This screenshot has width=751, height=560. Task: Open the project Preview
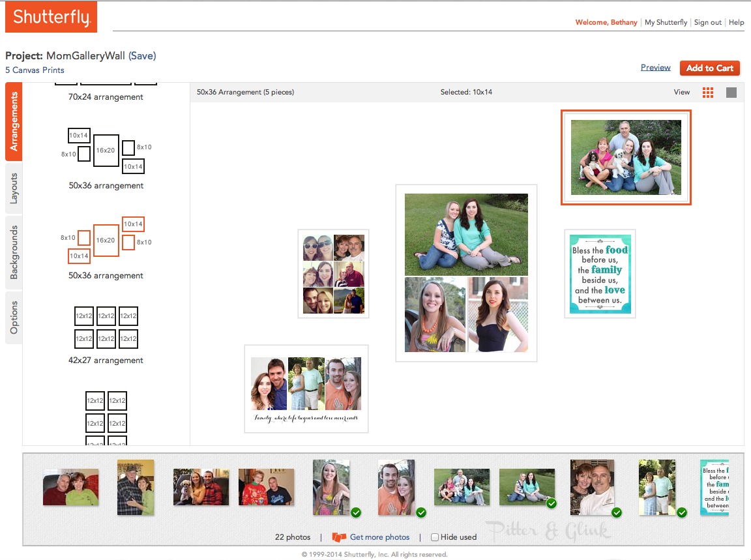coord(655,67)
